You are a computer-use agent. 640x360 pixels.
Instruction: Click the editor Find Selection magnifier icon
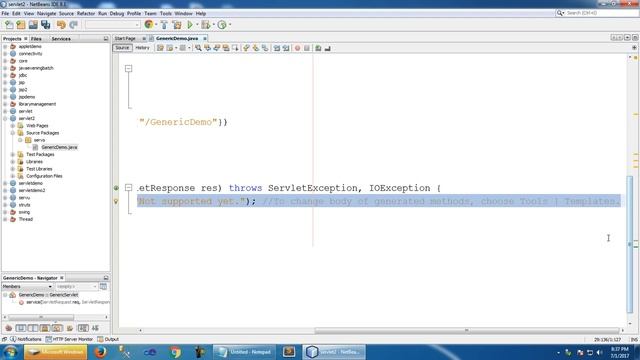[198, 48]
